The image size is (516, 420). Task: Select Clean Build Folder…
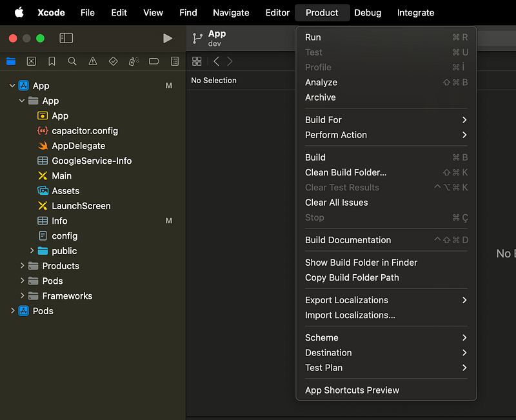(x=386, y=172)
